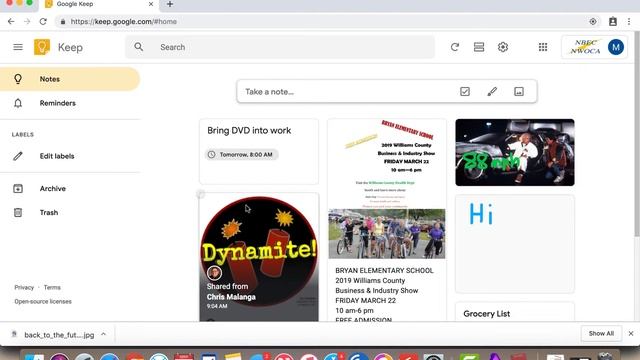Go back in browser
This screenshot has height=360, width=640.
(11, 21)
